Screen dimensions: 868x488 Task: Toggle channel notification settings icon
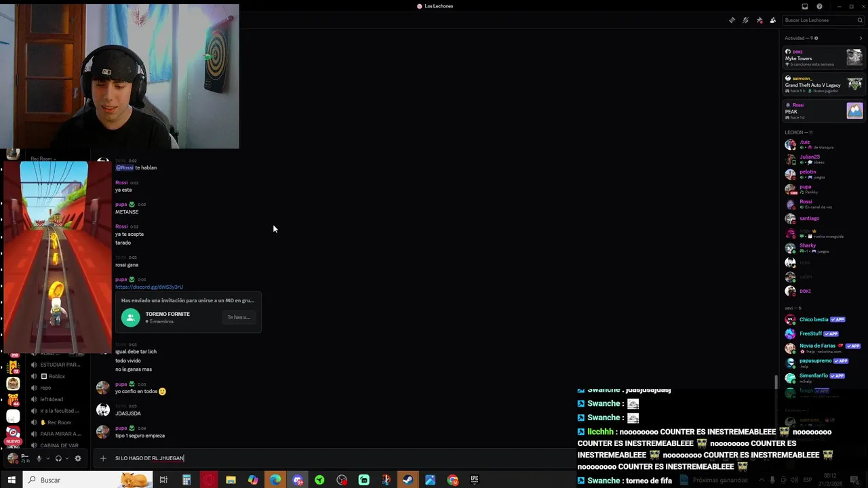tap(745, 20)
